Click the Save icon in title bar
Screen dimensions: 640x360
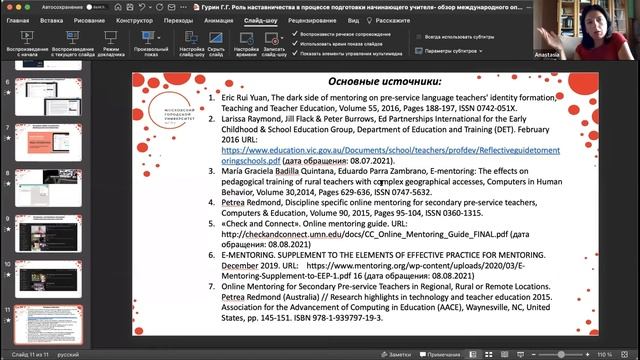130,7
